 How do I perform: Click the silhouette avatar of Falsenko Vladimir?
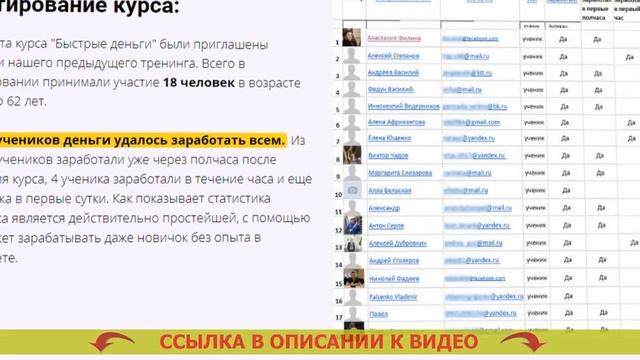353,297
